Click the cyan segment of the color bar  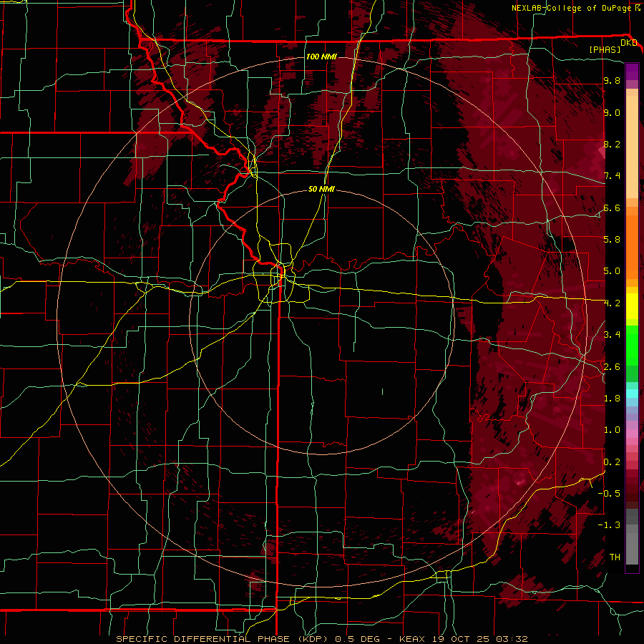tap(632, 394)
